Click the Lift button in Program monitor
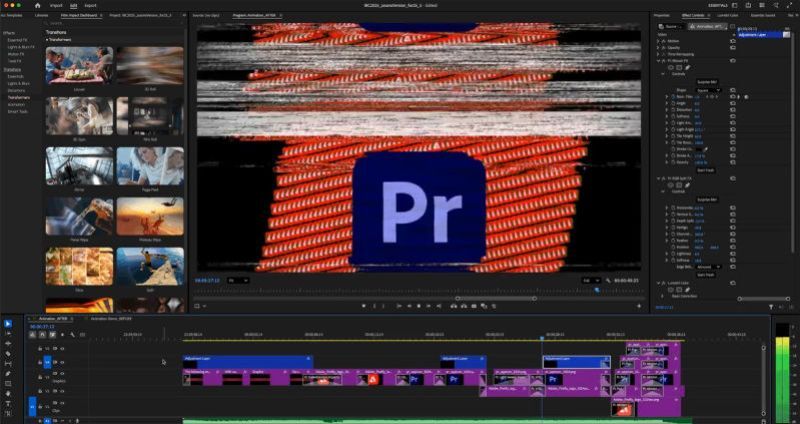 coord(454,306)
